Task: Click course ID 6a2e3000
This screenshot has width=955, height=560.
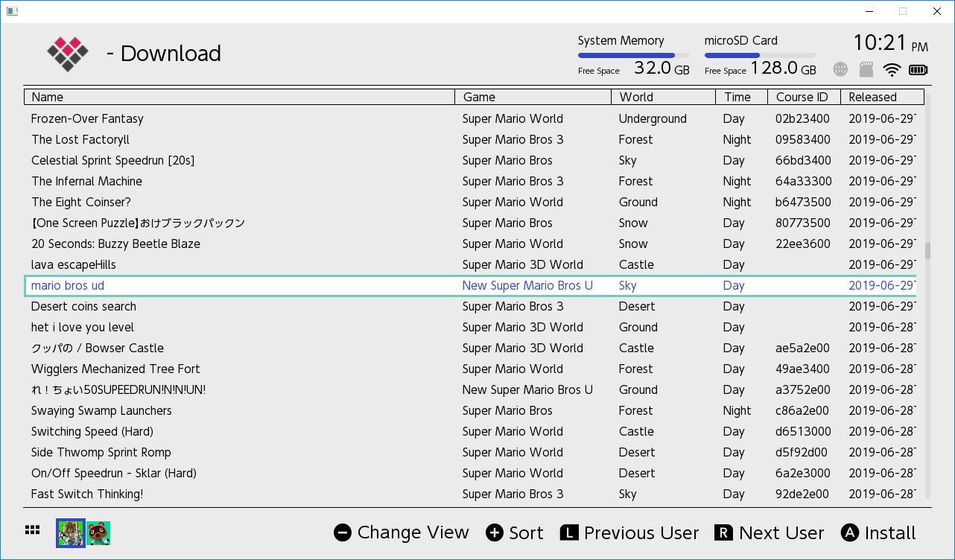Action: click(802, 473)
